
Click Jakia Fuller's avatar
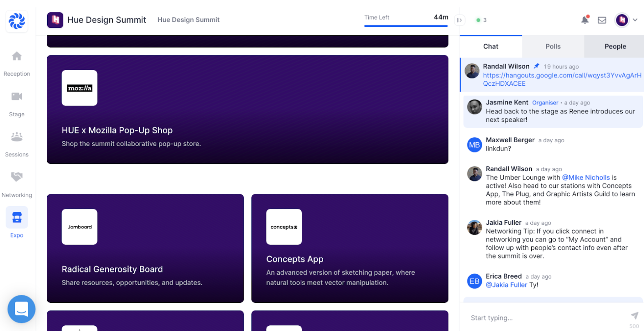(x=475, y=227)
